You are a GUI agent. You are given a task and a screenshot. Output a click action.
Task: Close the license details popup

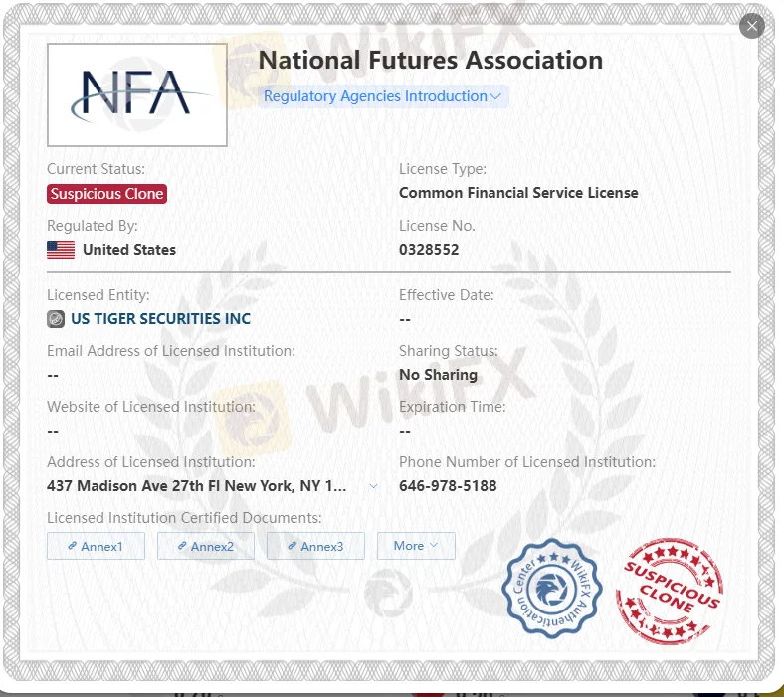coord(751,26)
